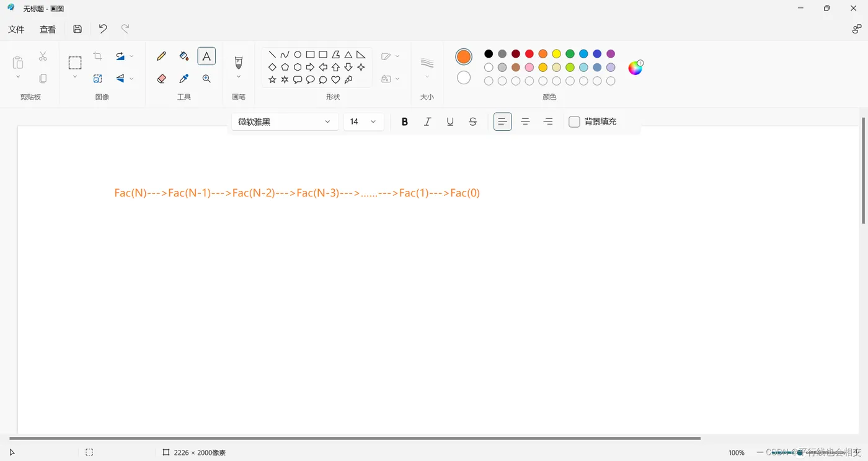Select the line shape
This screenshot has height=461, width=868.
click(x=272, y=55)
